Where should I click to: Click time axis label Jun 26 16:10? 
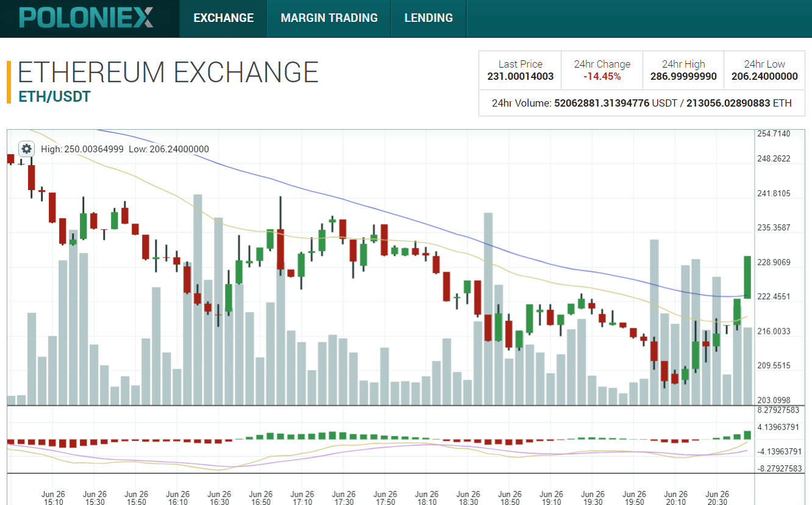[178, 498]
